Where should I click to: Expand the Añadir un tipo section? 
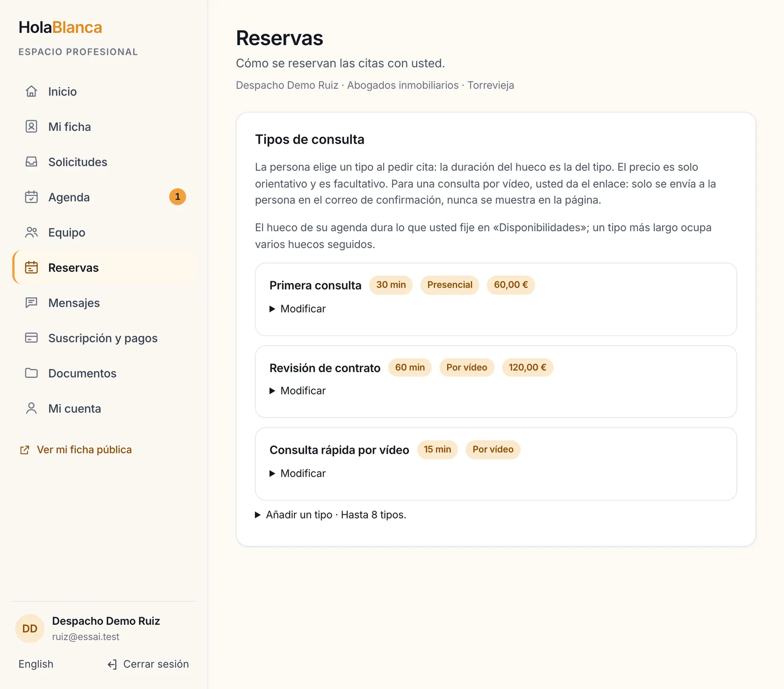point(331,515)
